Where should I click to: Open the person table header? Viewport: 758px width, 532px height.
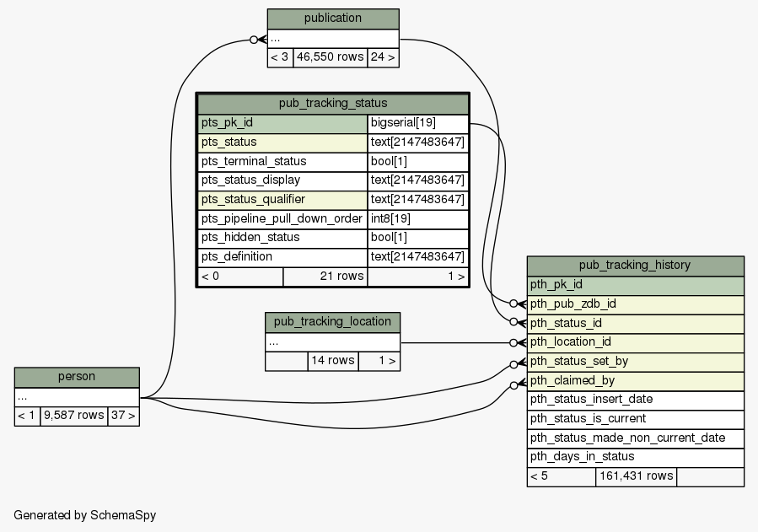(x=77, y=377)
